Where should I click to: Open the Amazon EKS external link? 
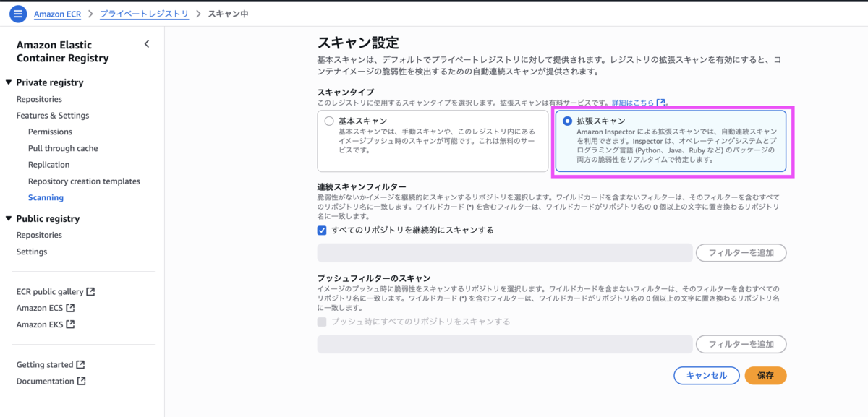[46, 324]
